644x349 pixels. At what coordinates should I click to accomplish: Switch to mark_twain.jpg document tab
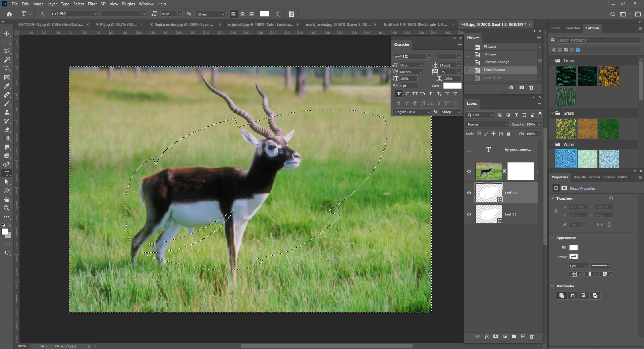tap(338, 24)
